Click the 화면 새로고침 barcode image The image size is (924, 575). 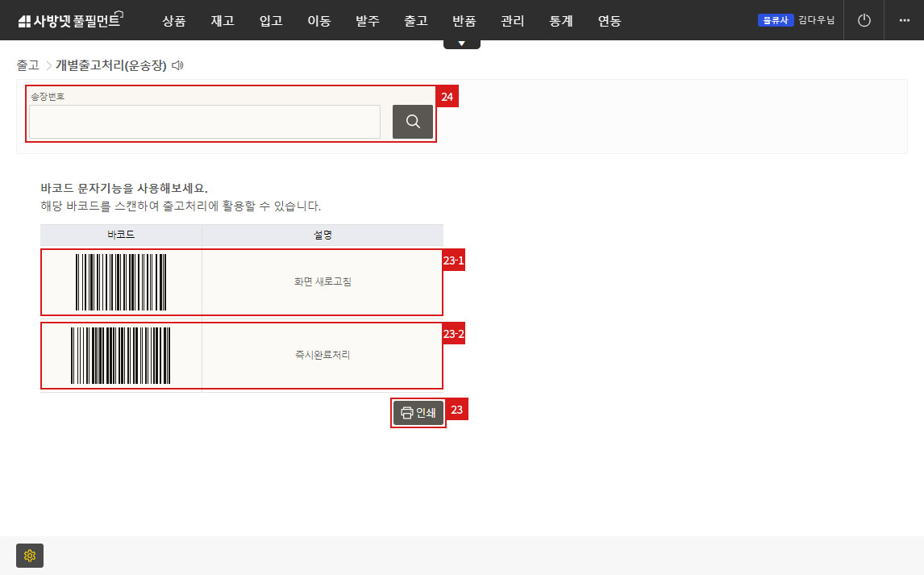(121, 282)
